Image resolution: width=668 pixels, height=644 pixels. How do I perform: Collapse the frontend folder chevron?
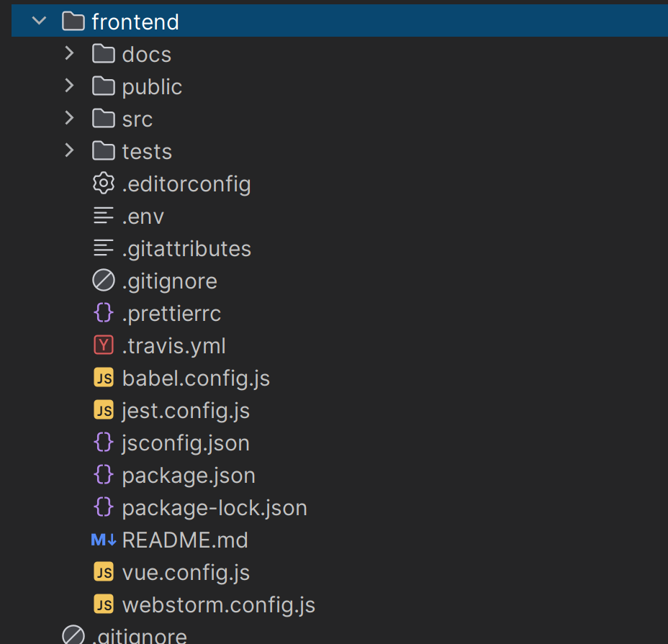(39, 22)
